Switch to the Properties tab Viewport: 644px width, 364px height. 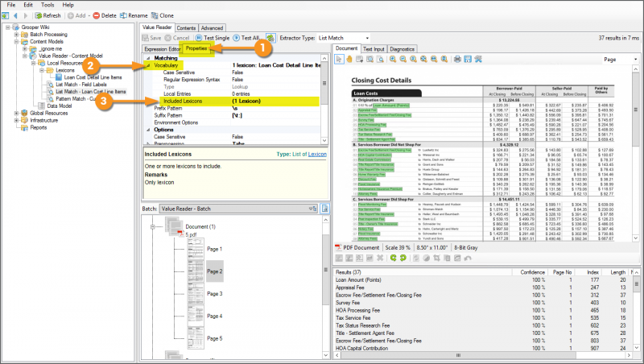tap(196, 49)
